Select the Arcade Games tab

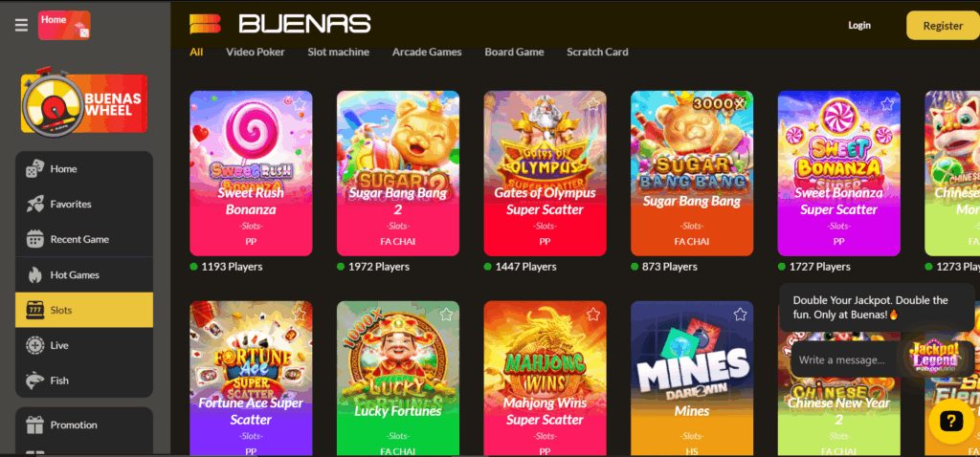[427, 52]
